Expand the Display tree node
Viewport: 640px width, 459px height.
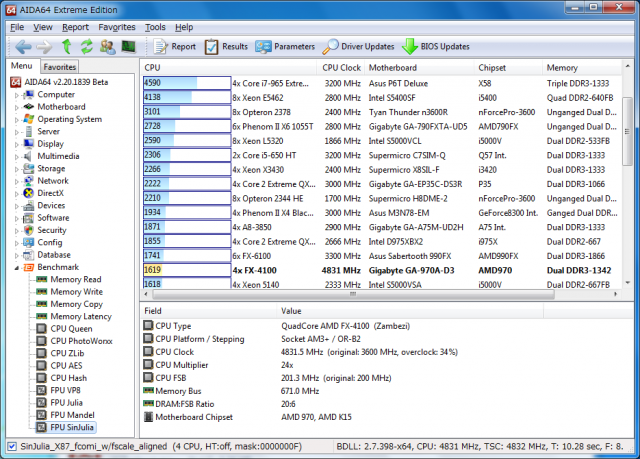click(x=17, y=144)
